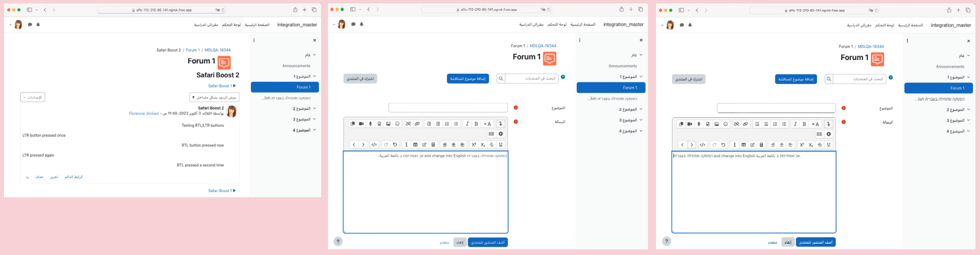Open the emoji picker in the middle window editor

(397, 123)
